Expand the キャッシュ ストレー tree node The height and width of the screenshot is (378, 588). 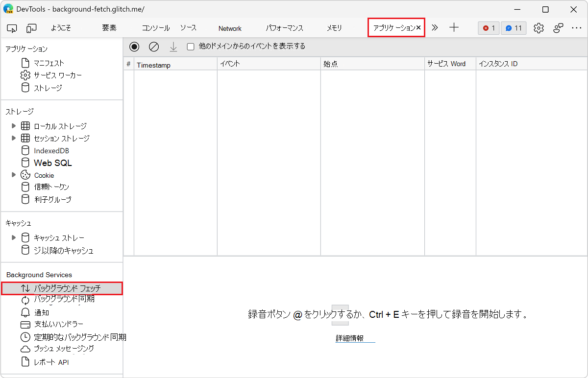(14, 237)
